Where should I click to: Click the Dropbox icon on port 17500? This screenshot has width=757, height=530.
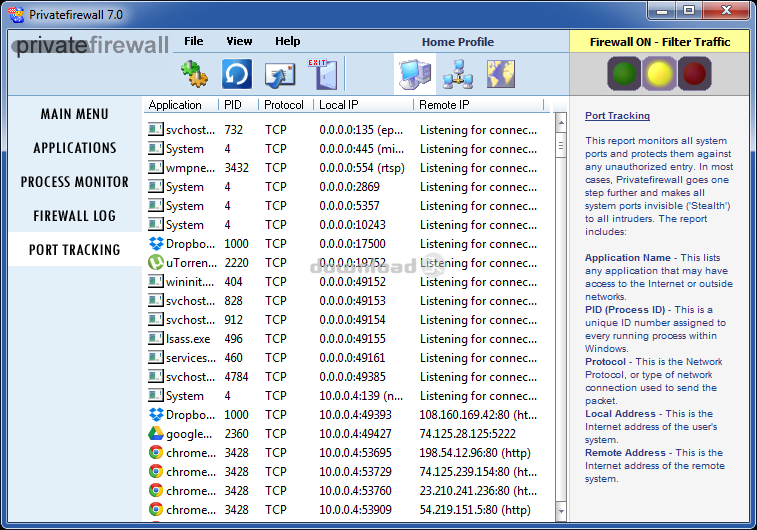click(156, 244)
